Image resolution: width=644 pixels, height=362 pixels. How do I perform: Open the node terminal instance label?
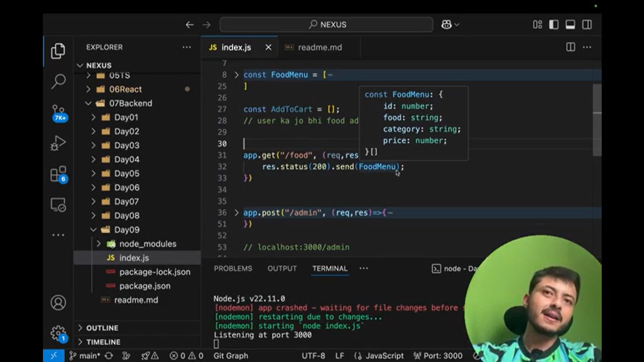455,269
